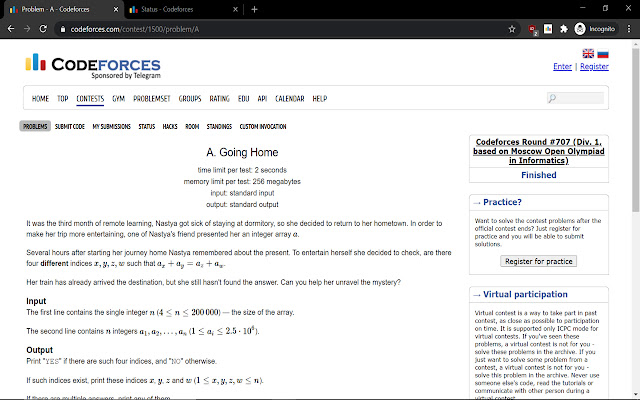Viewport: 640px width, 400px height.
Task: Open the ROOM tab
Action: point(192,127)
